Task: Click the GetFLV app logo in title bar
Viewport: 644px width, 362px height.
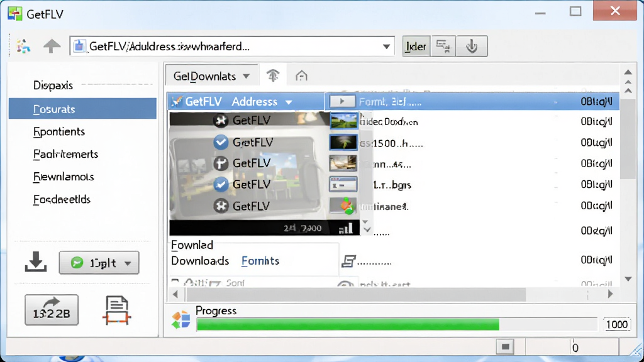Action: (x=15, y=14)
